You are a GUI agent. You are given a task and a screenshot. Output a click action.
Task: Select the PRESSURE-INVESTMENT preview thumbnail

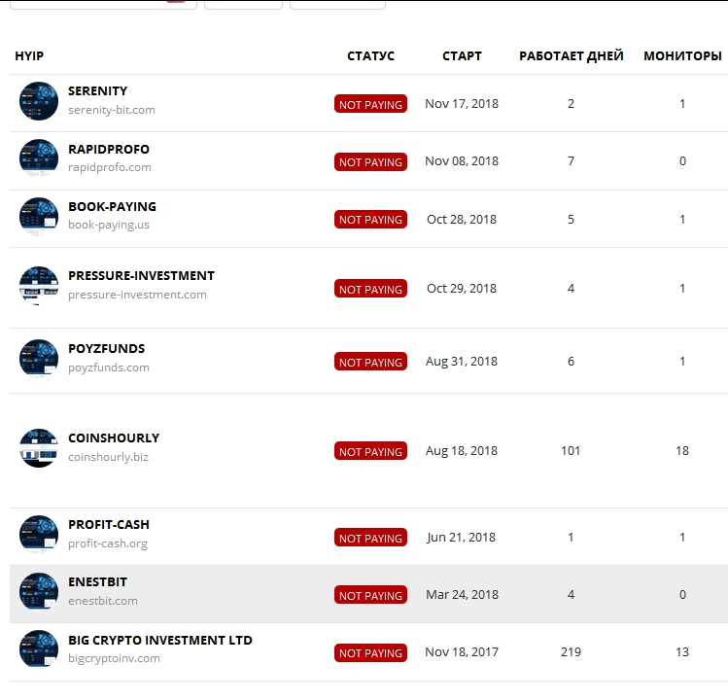[39, 286]
